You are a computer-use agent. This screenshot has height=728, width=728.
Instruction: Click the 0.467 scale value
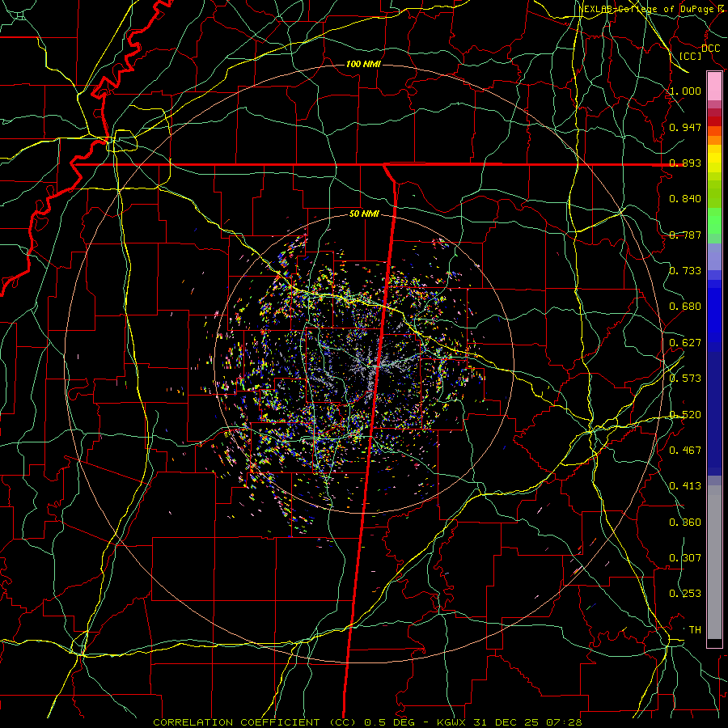pos(685,451)
